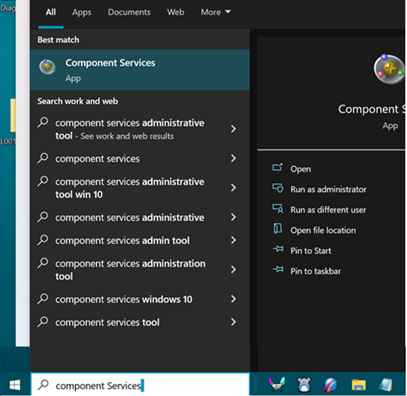The image size is (407, 396).
Task: Click the Pin to Start pin icon
Action: [x=278, y=249]
